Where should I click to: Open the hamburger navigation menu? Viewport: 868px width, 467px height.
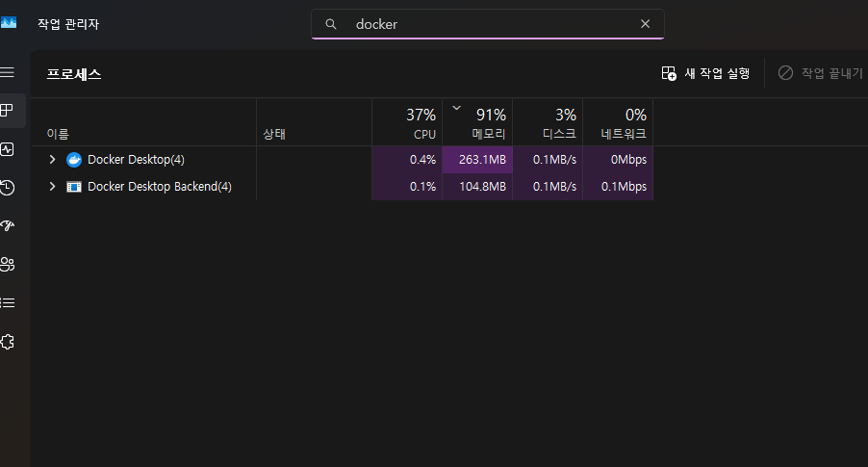click(x=7, y=72)
